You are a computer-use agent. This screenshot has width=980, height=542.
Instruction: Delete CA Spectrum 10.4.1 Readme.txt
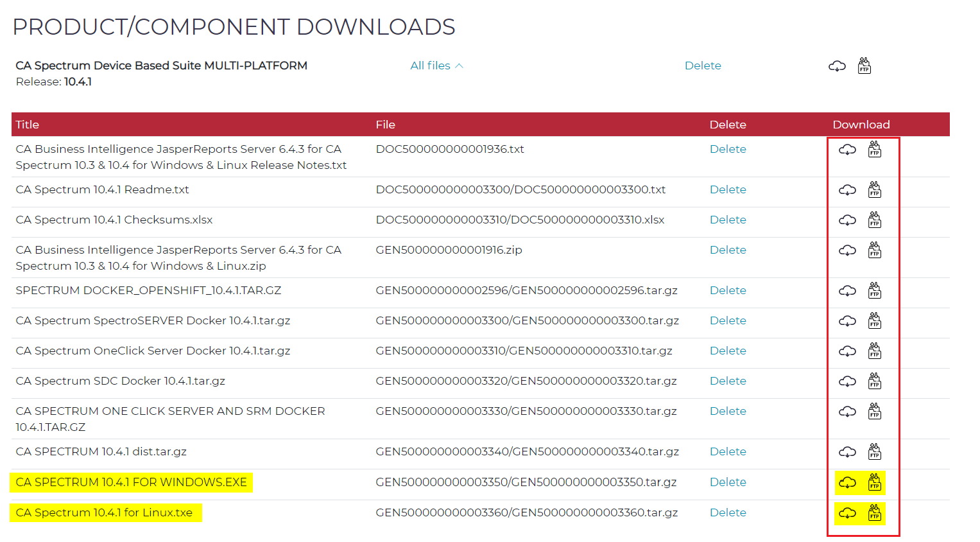point(728,189)
